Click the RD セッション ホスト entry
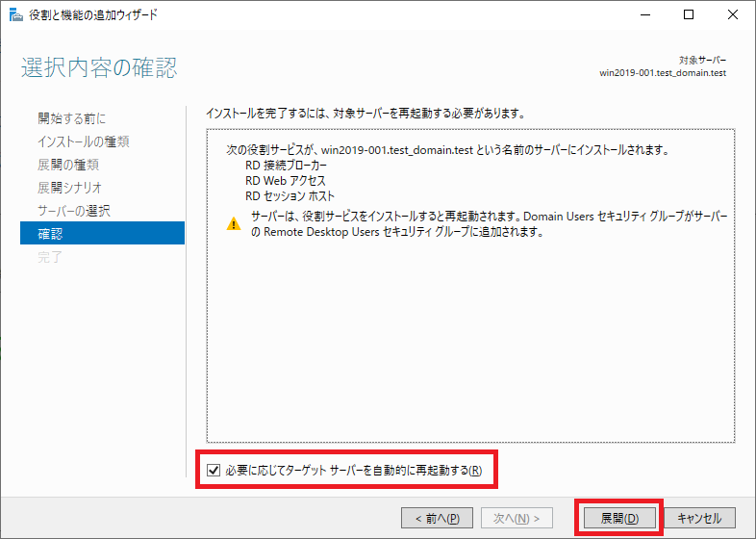The width and height of the screenshot is (756, 539). pyautogui.click(x=290, y=196)
